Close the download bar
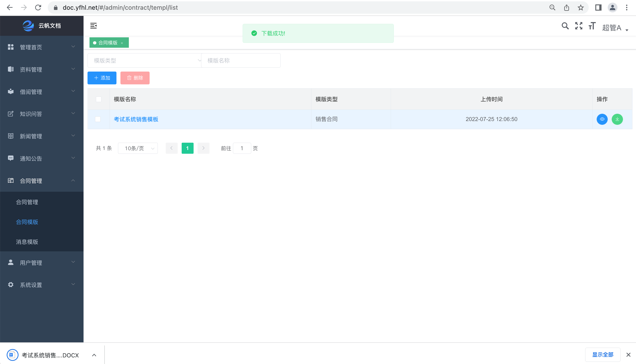 [x=628, y=355]
